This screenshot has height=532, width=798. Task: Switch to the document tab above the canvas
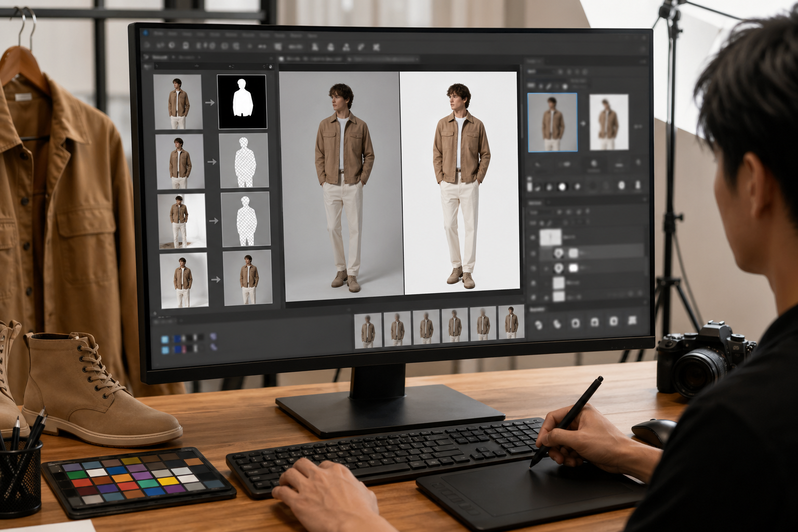pos(312,59)
